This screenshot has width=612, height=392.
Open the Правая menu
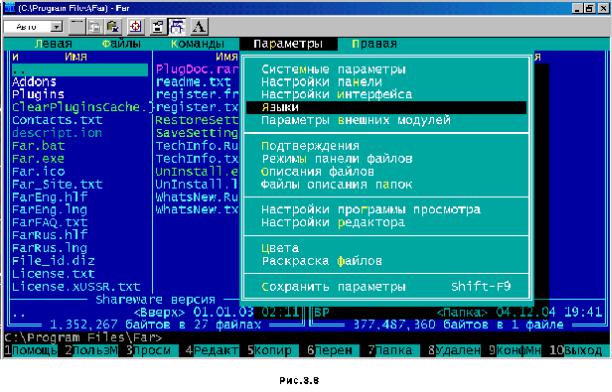(374, 44)
